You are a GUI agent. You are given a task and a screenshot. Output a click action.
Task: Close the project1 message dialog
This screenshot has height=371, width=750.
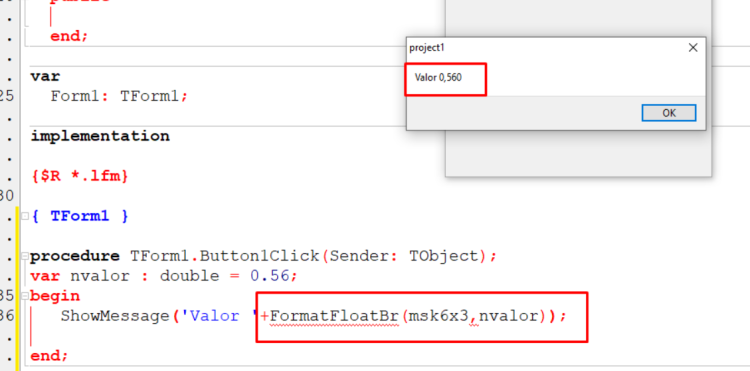click(693, 48)
